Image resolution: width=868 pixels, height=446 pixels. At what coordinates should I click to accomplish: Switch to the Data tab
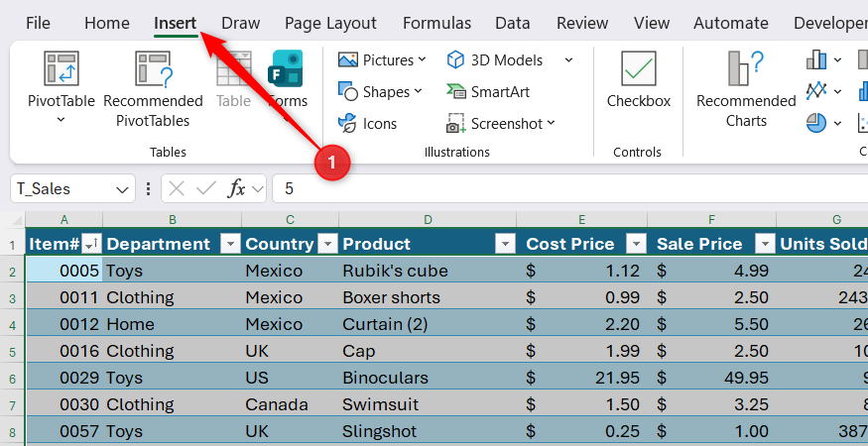pyautogui.click(x=512, y=23)
